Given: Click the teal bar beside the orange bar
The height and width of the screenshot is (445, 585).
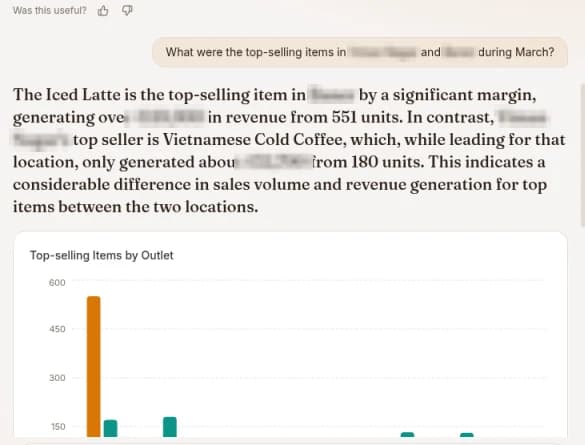Looking at the screenshot, I should click(110, 429).
